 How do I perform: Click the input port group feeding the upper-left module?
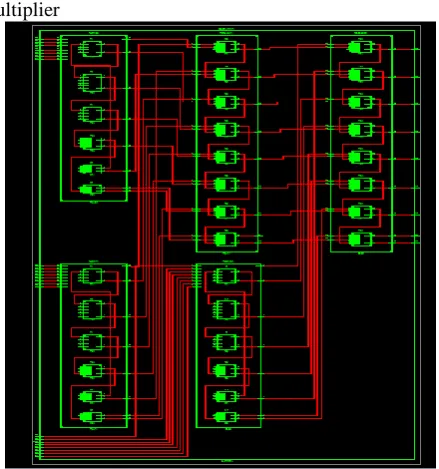coord(39,49)
